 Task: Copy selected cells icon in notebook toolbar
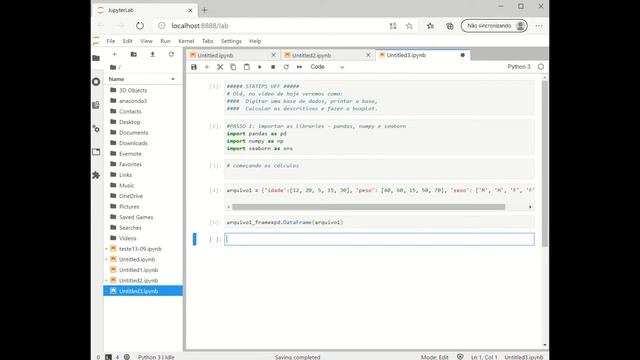pos(233,67)
